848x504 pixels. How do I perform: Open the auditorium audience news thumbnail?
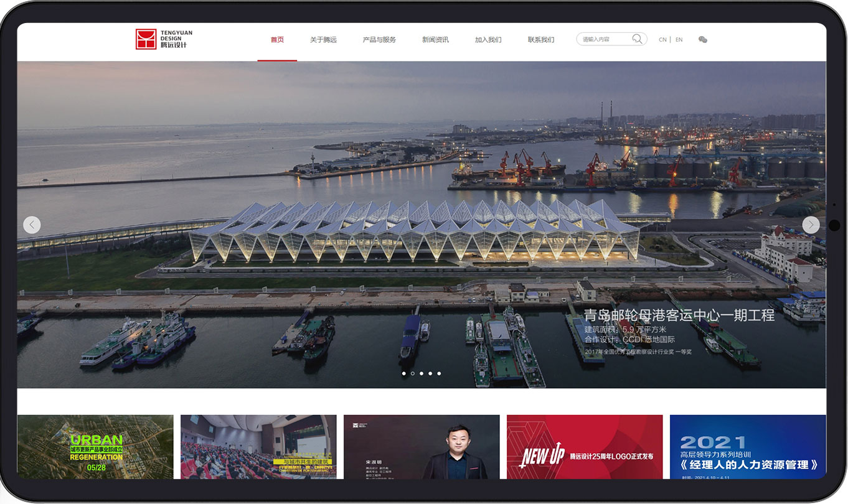(x=258, y=447)
